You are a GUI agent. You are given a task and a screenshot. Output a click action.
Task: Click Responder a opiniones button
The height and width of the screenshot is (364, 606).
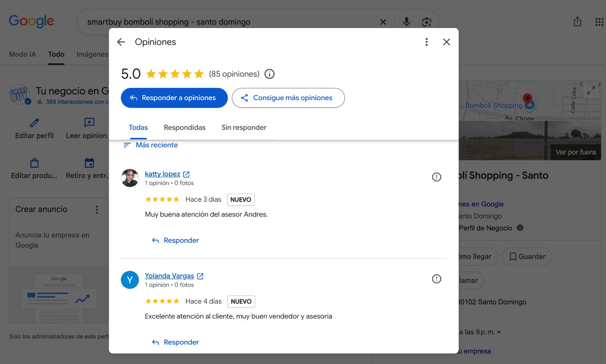click(174, 98)
